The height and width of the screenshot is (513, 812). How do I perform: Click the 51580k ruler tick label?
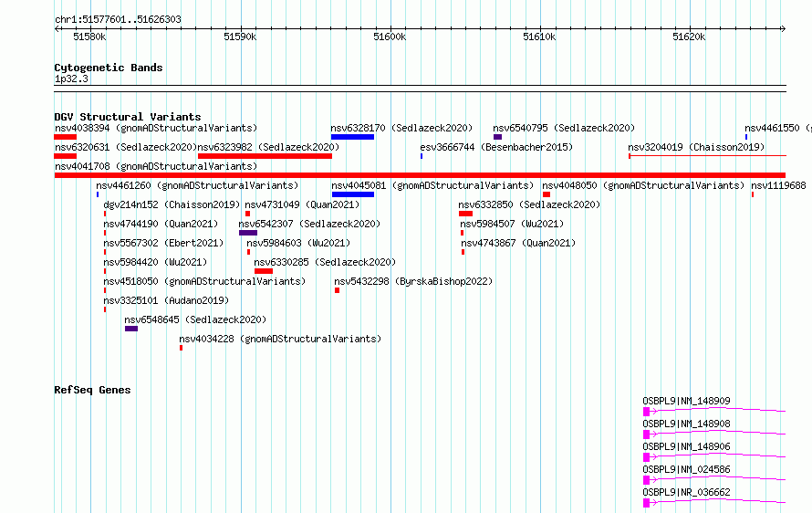[89, 37]
